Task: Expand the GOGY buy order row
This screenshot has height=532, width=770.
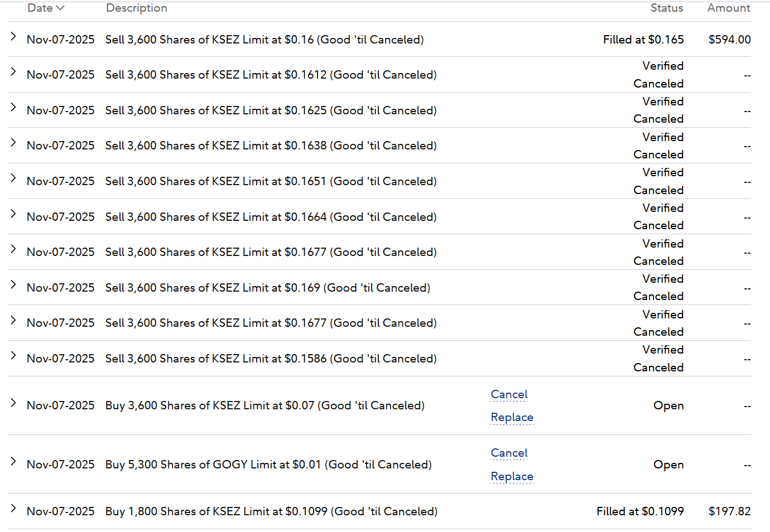Action: click(x=13, y=462)
